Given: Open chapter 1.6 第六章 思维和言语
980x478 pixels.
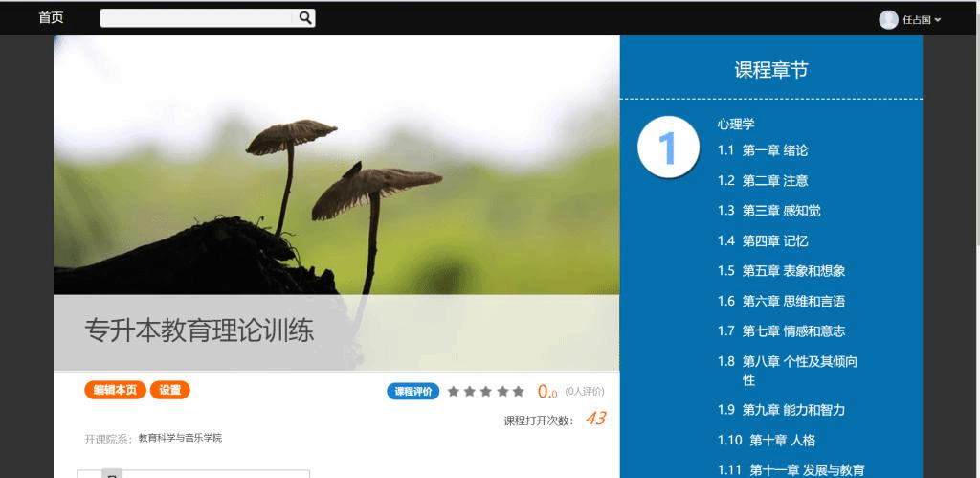Looking at the screenshot, I should (x=781, y=301).
